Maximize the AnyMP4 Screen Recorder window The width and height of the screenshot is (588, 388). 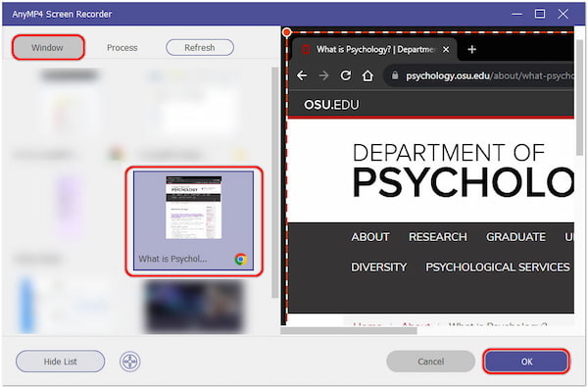tap(540, 15)
